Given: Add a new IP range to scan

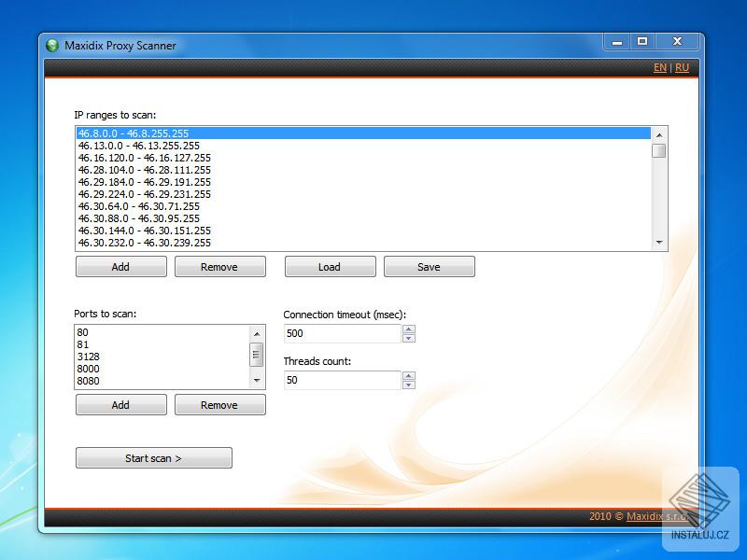Looking at the screenshot, I should pyautogui.click(x=120, y=266).
